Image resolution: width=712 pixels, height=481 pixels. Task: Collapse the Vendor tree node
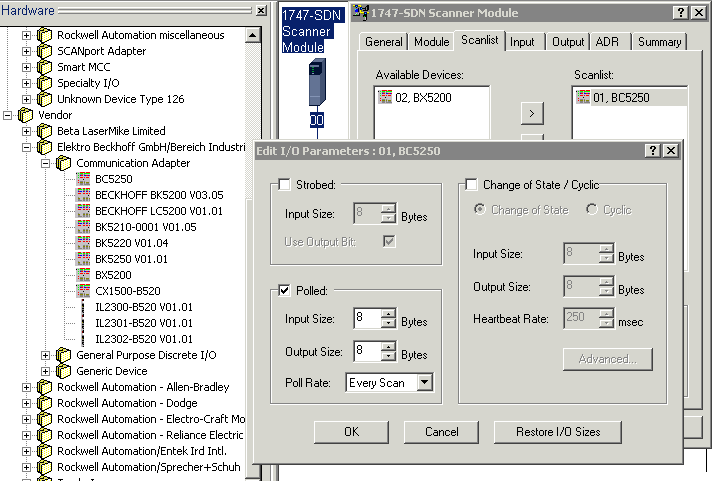(x=7, y=115)
